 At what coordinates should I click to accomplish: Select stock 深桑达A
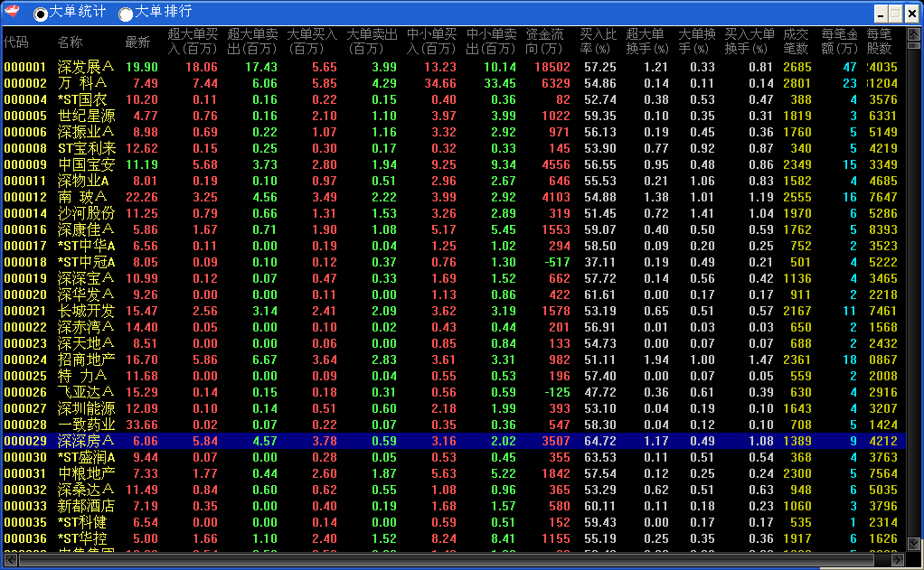pyautogui.click(x=86, y=490)
